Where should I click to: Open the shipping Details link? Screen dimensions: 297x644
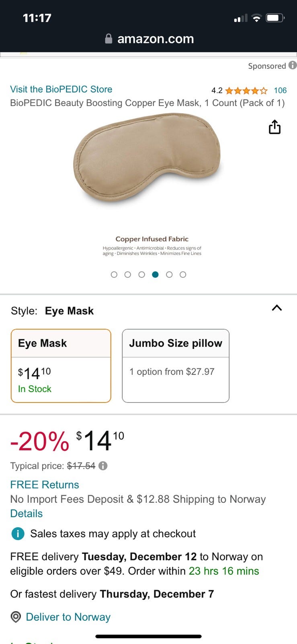(x=27, y=514)
